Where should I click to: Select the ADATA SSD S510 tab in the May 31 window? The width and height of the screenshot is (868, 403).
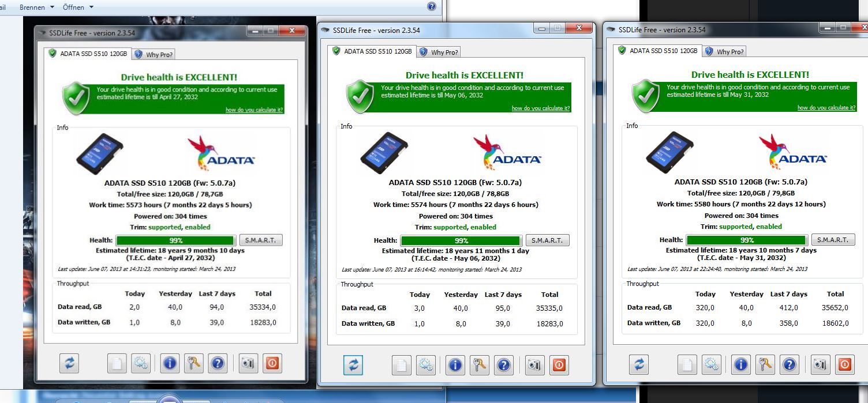[x=658, y=51]
